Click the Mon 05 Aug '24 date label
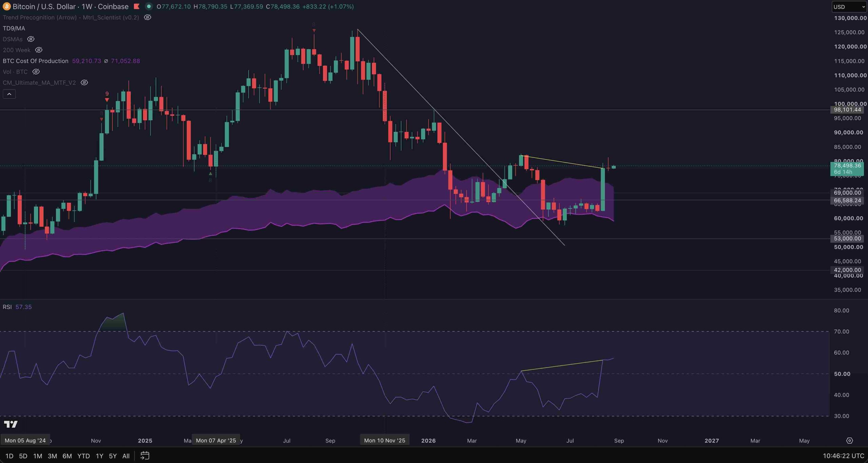Viewport: 868px width, 463px height. [25, 441]
